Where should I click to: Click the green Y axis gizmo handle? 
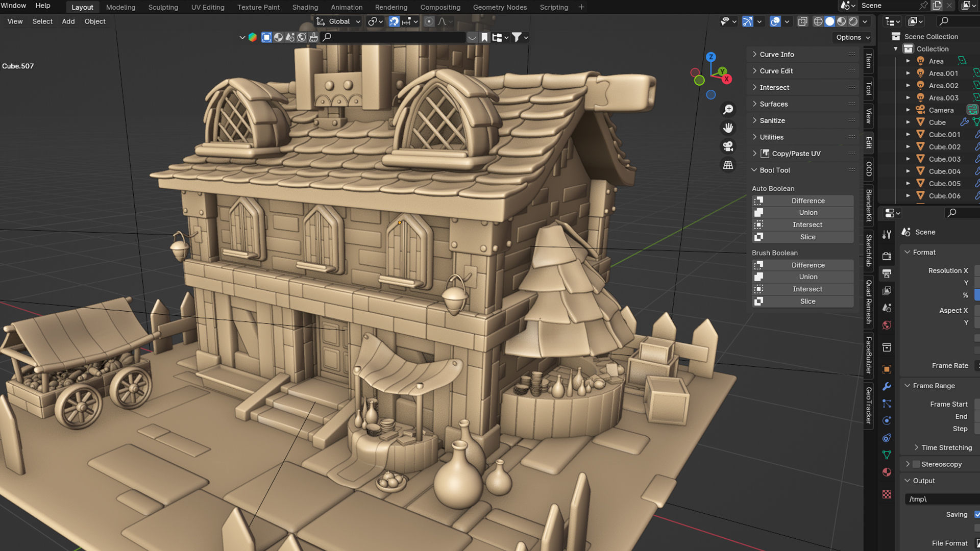[x=722, y=71]
